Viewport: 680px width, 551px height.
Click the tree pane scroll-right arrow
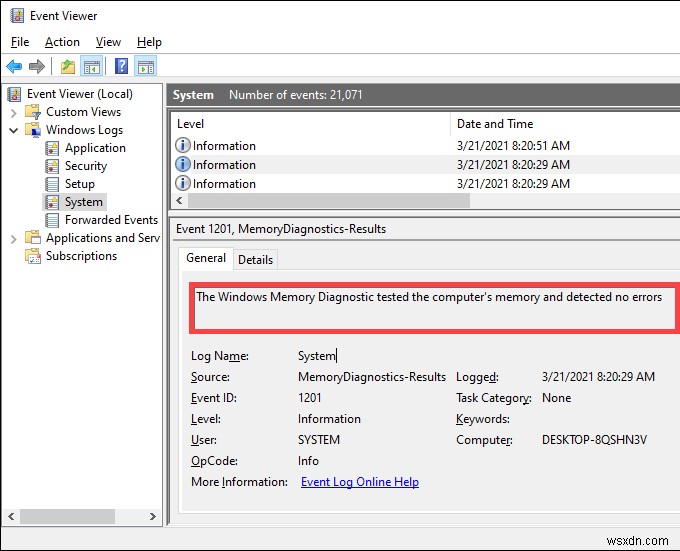click(x=153, y=516)
